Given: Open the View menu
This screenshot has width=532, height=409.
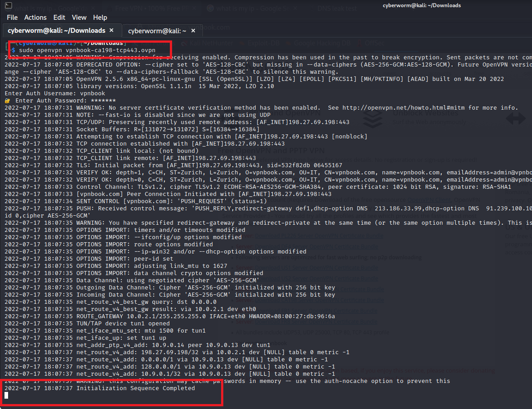Looking at the screenshot, I should pos(79,17).
